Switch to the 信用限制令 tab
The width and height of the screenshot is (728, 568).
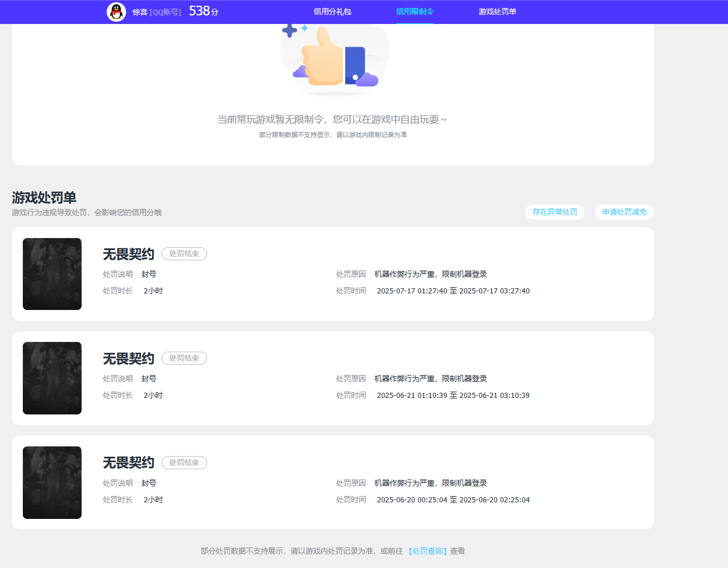[415, 11]
